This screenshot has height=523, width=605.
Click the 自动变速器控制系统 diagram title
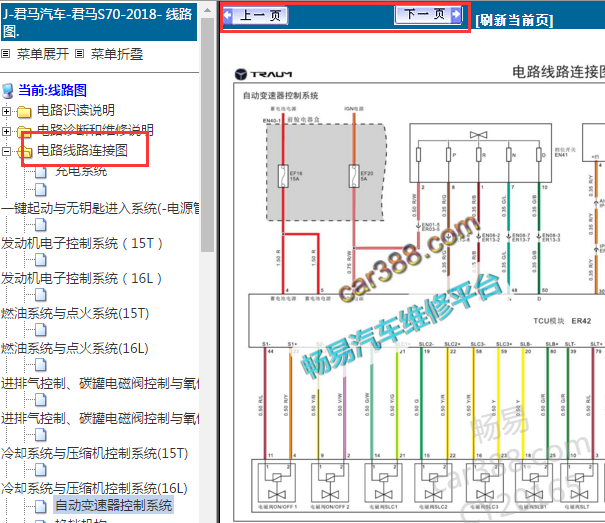281,96
